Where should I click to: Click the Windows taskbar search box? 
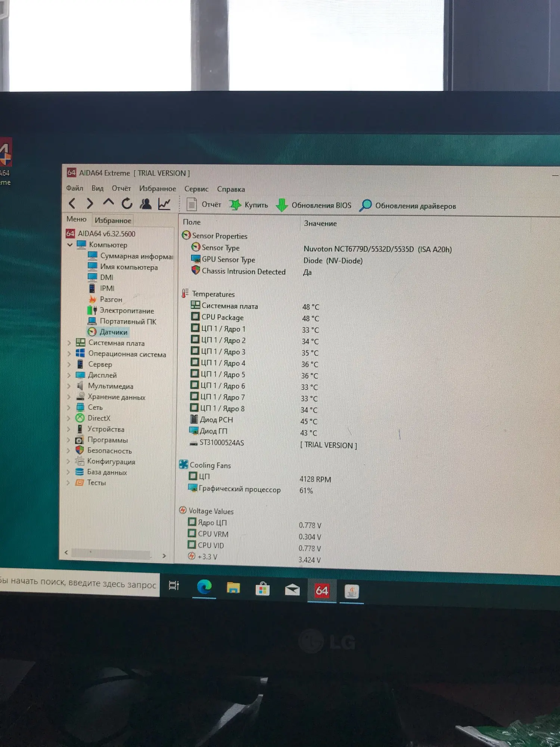point(79,583)
